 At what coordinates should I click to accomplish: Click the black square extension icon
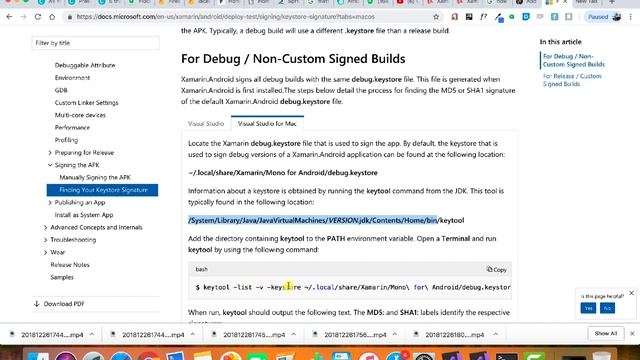pyautogui.click(x=469, y=17)
